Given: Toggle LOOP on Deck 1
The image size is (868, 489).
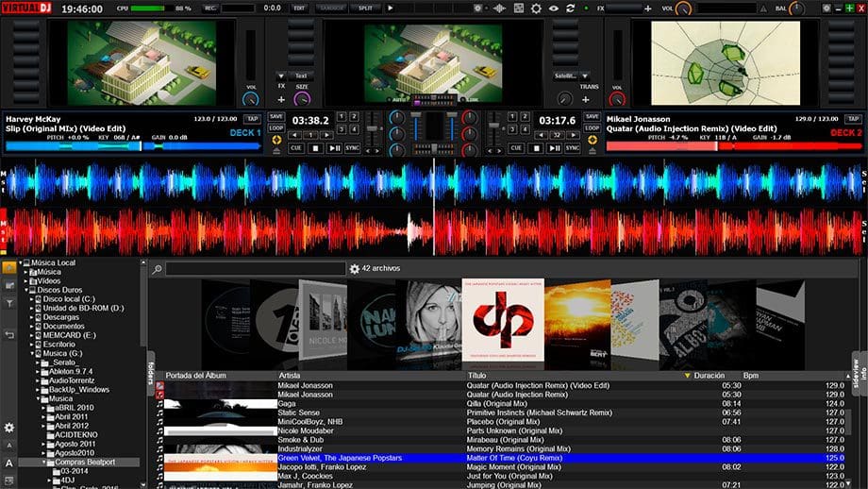Looking at the screenshot, I should (x=276, y=128).
